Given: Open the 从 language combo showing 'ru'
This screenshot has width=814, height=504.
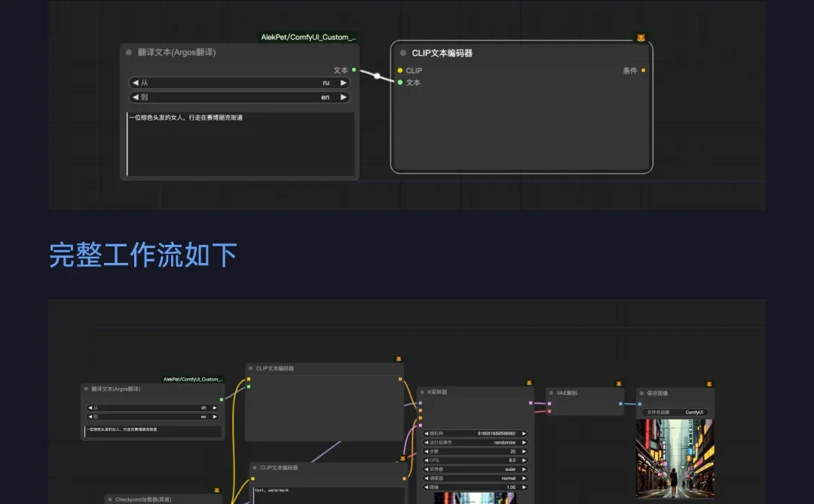Looking at the screenshot, I should [x=240, y=83].
